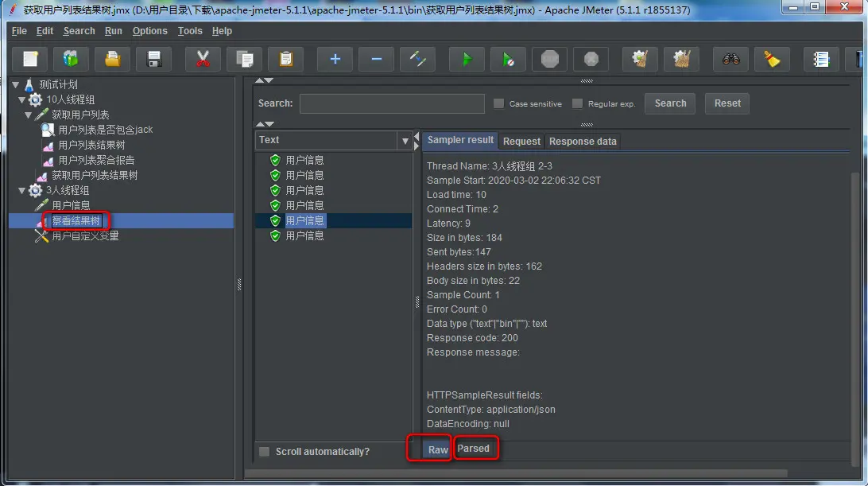
Task: Focus the Search text field
Action: click(392, 103)
